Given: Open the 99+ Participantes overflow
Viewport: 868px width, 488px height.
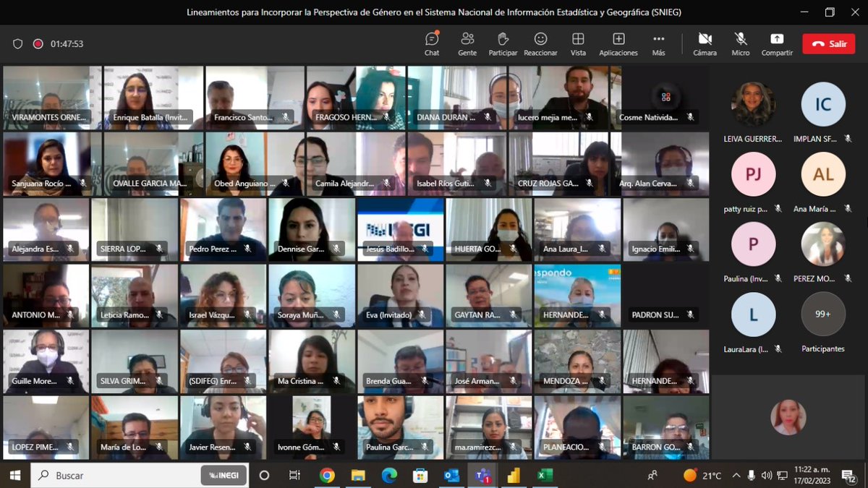Looking at the screenshot, I should (x=823, y=314).
